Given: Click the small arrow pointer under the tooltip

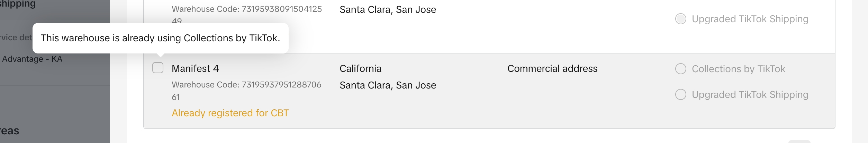Looking at the screenshot, I should click(x=160, y=55).
